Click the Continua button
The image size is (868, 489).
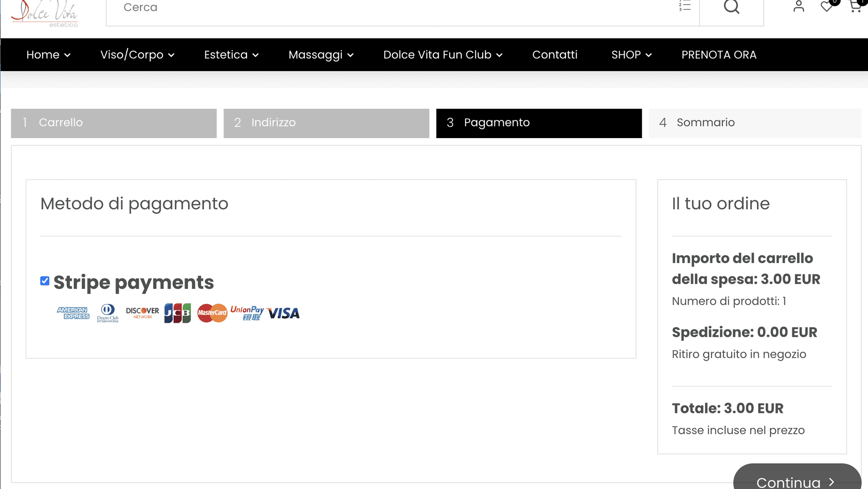point(797,478)
